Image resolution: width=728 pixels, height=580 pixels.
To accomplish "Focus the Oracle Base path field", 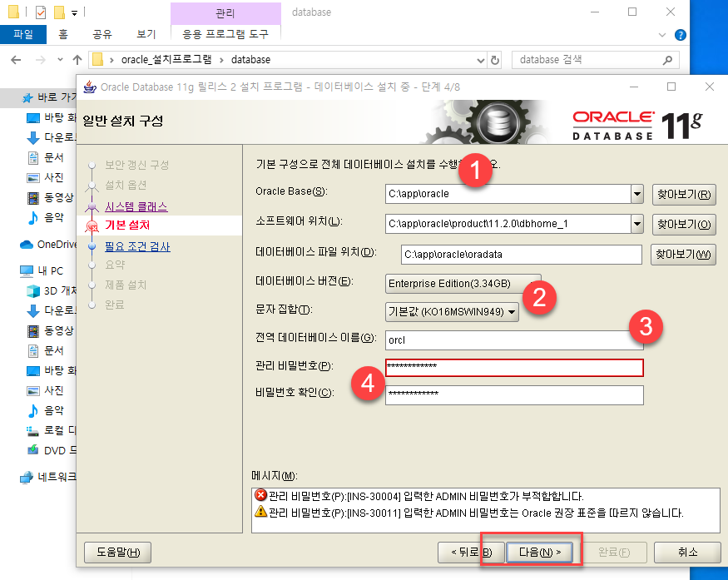I will pos(508,194).
